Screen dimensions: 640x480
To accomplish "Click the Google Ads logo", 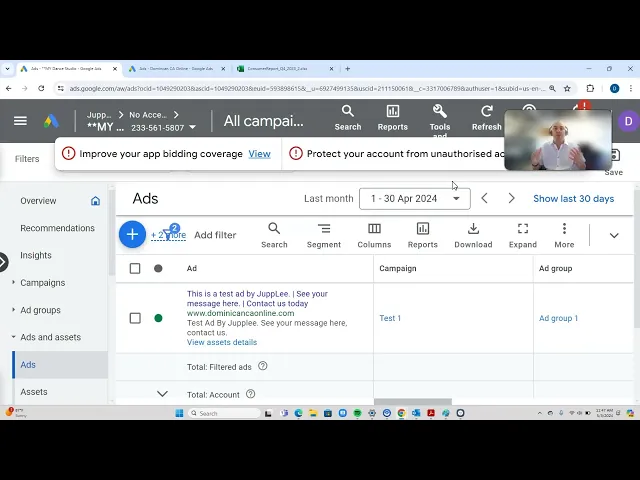I will [51, 121].
